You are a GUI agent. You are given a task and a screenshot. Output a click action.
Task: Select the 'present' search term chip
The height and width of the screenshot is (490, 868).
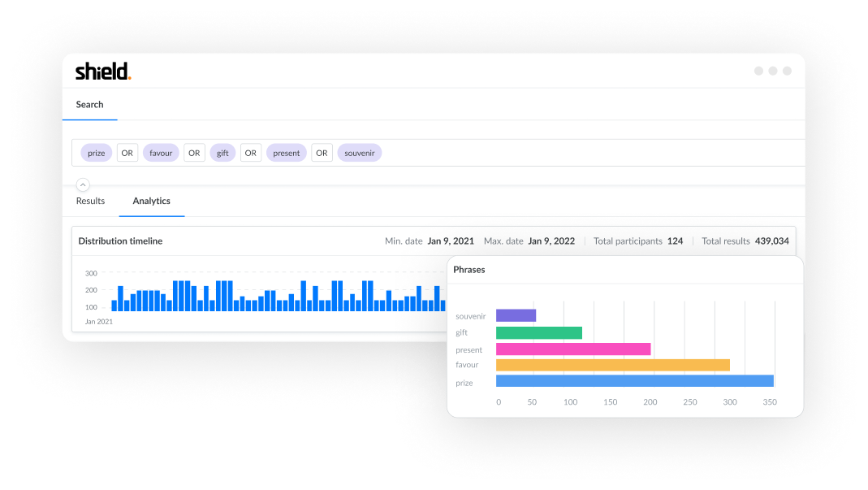pyautogui.click(x=286, y=153)
